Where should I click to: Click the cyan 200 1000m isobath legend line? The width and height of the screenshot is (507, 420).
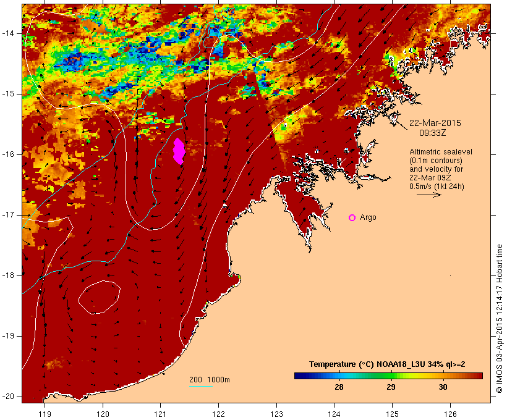tap(201, 386)
